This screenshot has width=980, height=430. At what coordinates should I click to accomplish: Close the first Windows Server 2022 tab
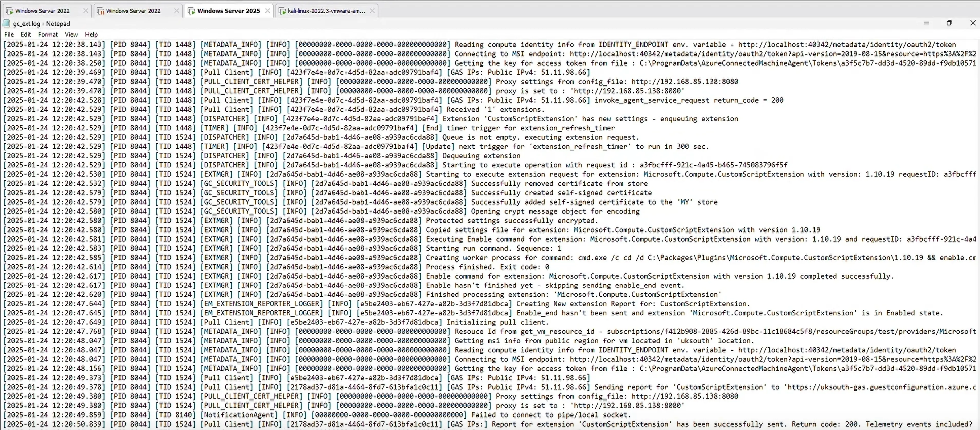click(x=86, y=11)
